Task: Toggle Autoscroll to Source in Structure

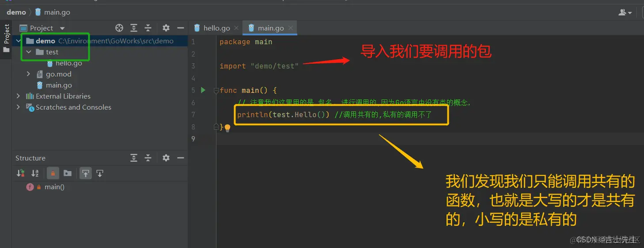Action: click(85, 173)
